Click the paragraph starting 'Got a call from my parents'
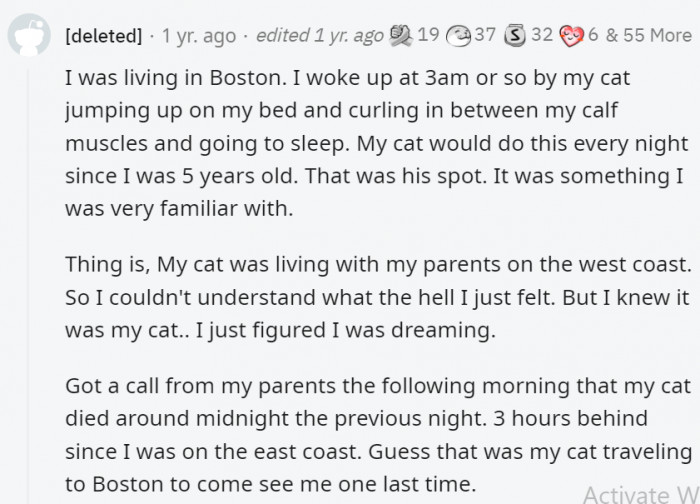Image resolution: width=700 pixels, height=504 pixels. coord(379,435)
